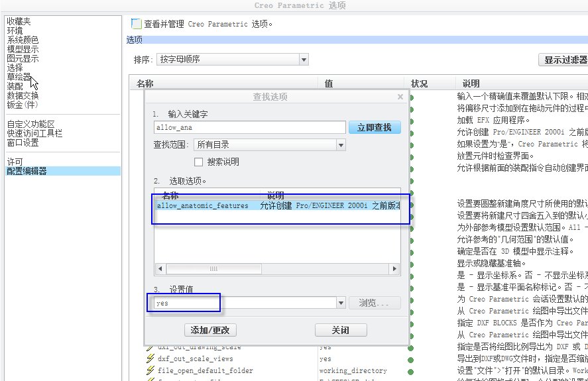Toggle the 搜索说明 checkbox
The image size is (588, 381).
[x=198, y=162]
